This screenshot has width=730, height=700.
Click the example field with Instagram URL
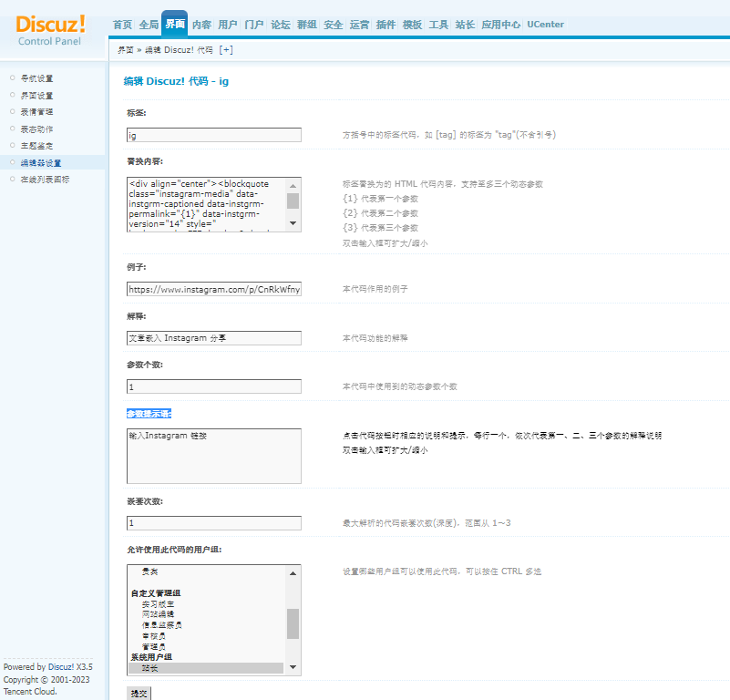tap(214, 289)
